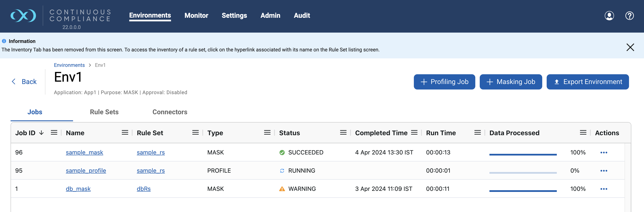Viewport: 644px width, 212px height.
Task: Open the Actions kebab menu for job 96
Action: 604,152
